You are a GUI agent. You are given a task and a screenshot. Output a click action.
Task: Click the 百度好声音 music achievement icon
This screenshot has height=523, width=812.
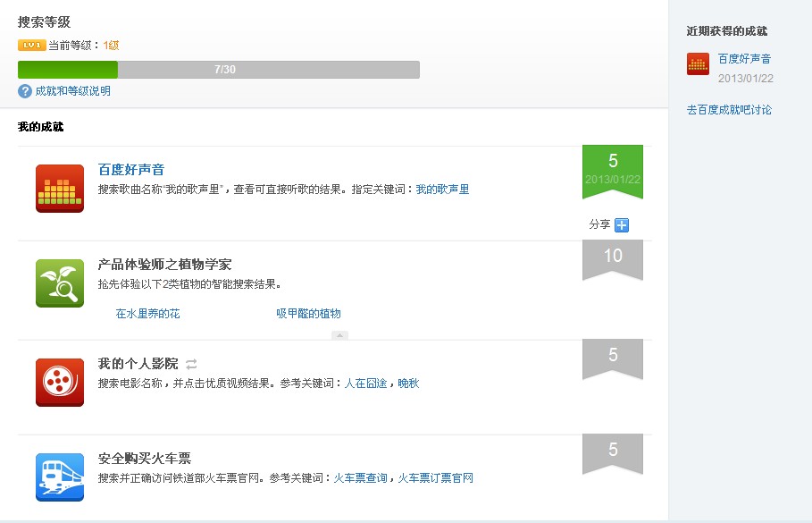(60, 189)
